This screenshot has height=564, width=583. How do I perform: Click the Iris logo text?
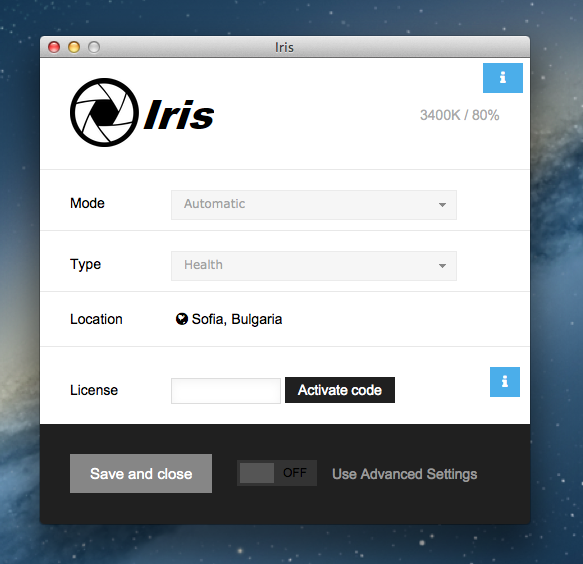tap(179, 115)
